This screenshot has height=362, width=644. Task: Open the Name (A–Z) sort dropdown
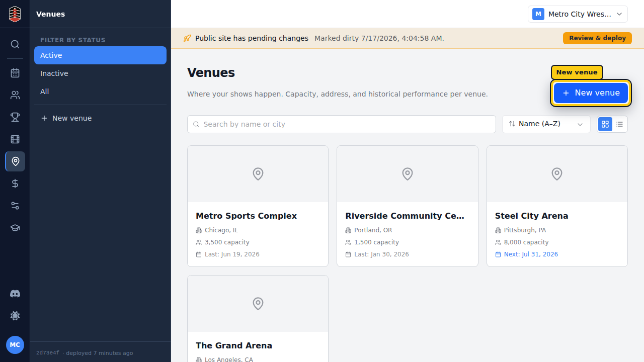546,124
